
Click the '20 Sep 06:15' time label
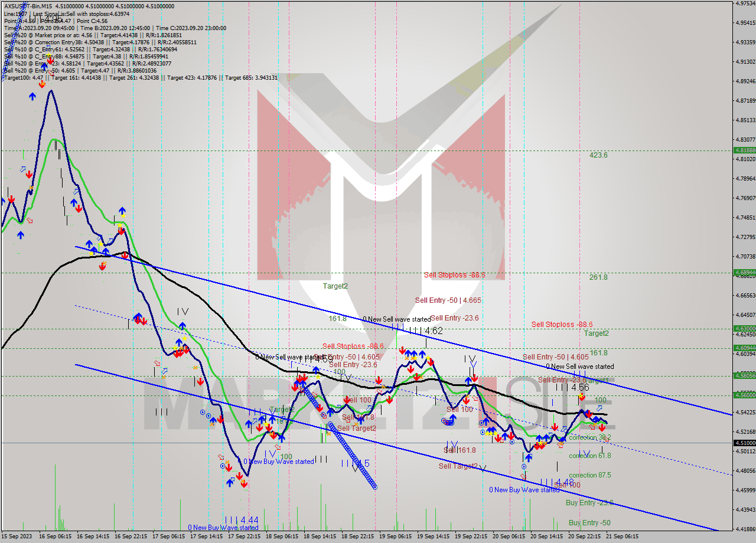(509, 537)
